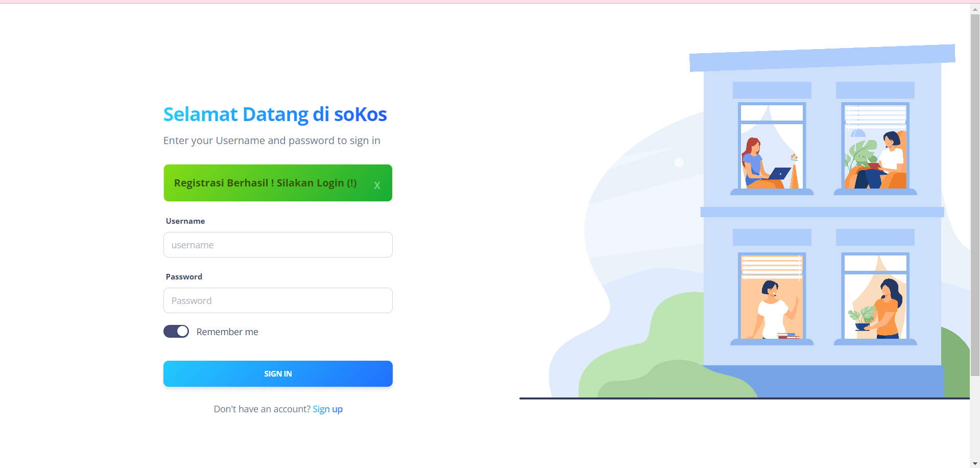Click the vertical scrollbar thumb

click(x=975, y=194)
